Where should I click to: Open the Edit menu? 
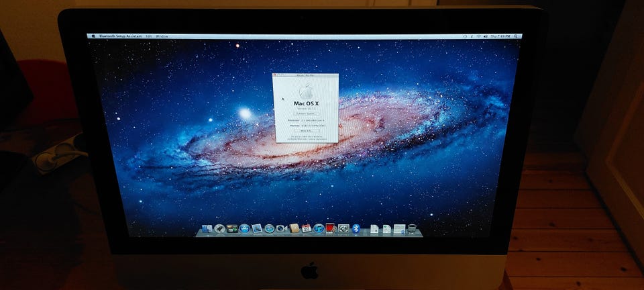[x=149, y=36]
